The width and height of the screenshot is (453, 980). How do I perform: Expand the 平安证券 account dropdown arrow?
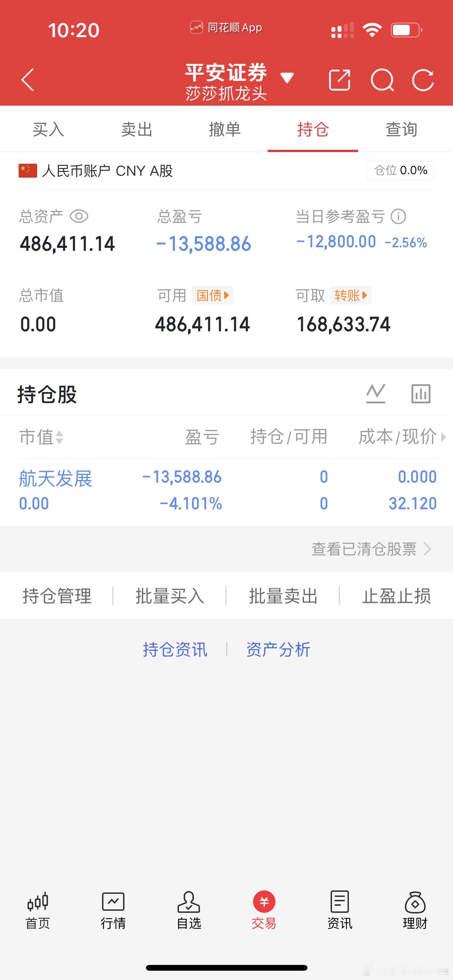click(287, 78)
